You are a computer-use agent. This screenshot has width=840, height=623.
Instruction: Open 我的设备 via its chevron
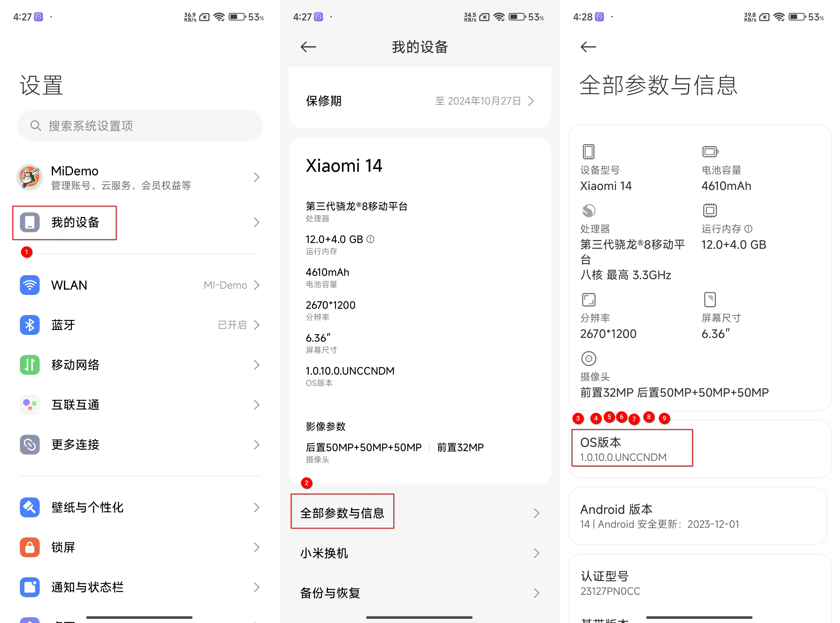(x=257, y=222)
